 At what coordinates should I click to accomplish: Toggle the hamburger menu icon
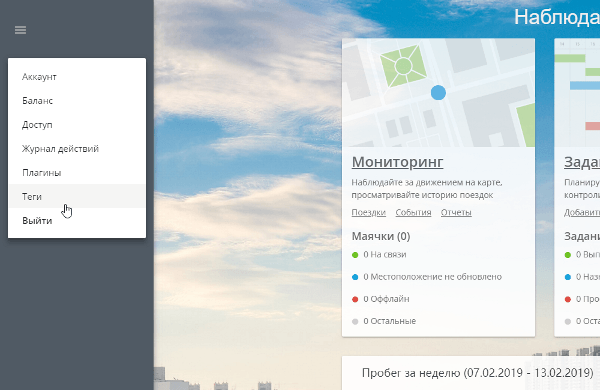click(20, 30)
